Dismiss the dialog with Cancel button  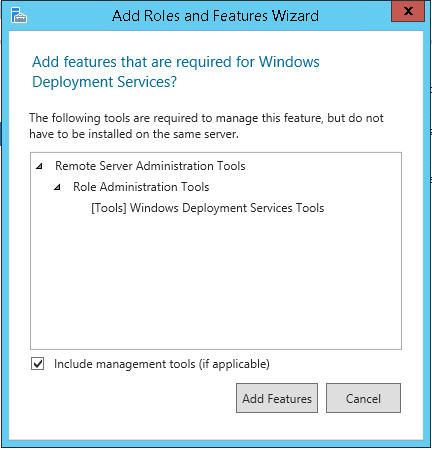[363, 398]
